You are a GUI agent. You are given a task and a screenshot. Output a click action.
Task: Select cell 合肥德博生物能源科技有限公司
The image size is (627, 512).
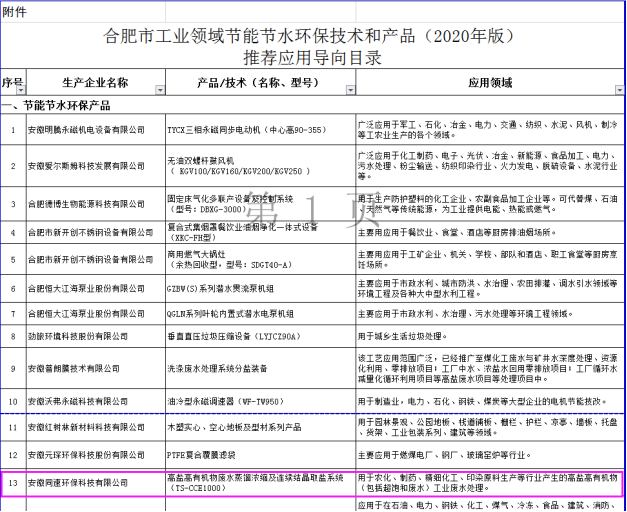point(96,204)
